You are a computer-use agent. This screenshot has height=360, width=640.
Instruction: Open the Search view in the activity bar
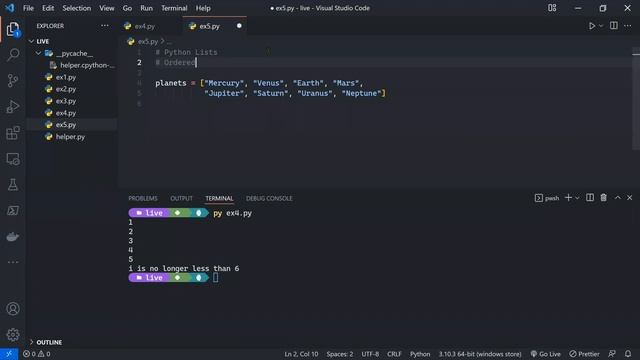pos(13,55)
